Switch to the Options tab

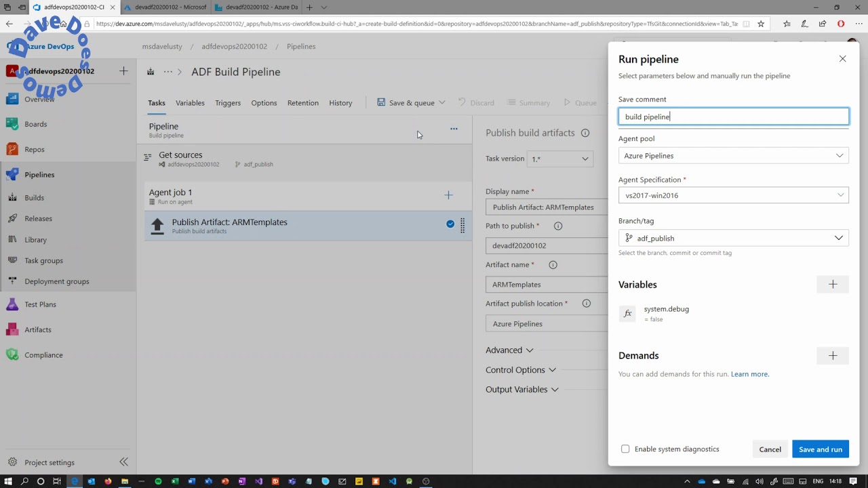pos(264,103)
